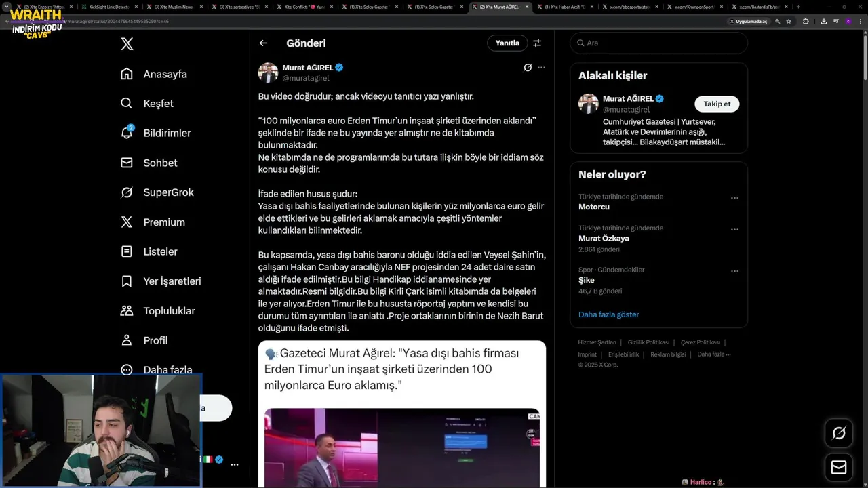The height and width of the screenshot is (488, 868).
Task: Open browser profile avatar
Action: tap(848, 21)
